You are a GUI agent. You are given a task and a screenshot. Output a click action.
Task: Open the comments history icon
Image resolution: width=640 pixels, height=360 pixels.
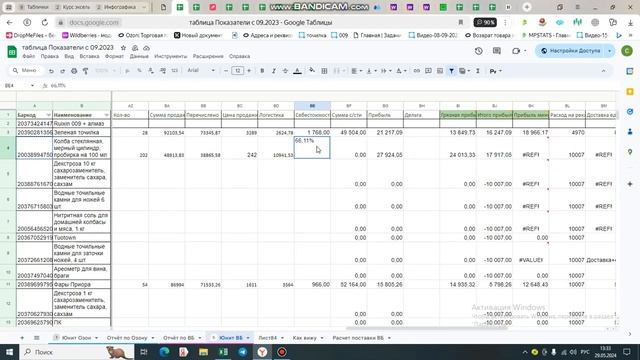click(x=496, y=51)
